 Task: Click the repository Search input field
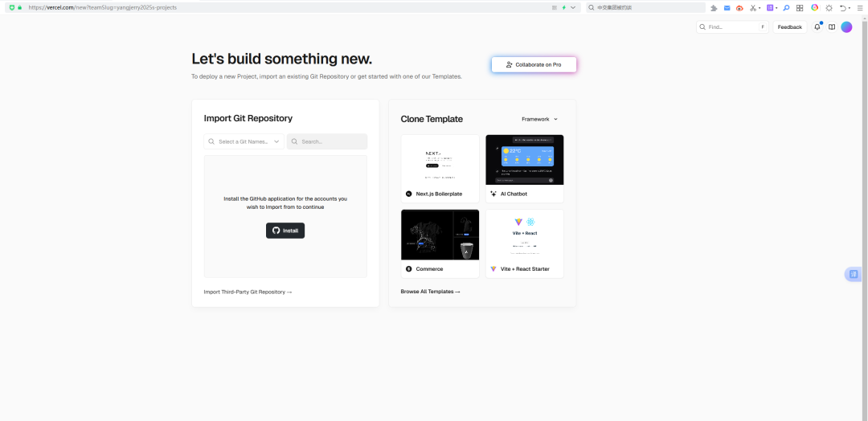[x=327, y=141]
